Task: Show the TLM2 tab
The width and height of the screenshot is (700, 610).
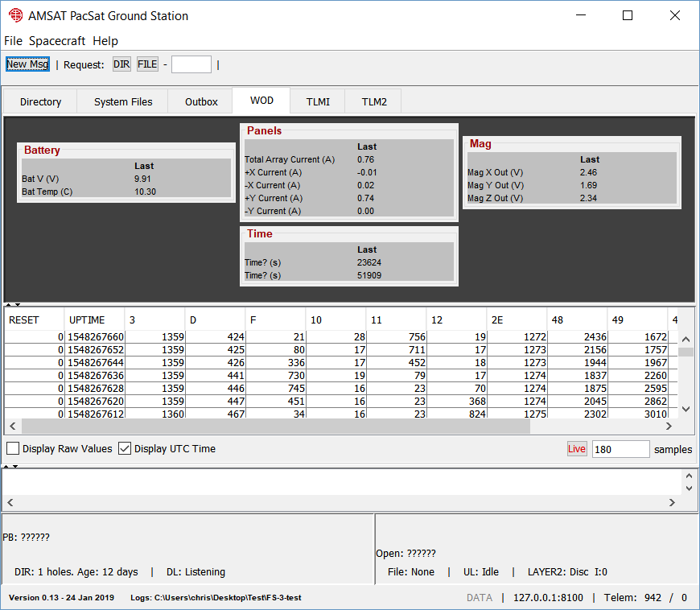Action: click(x=374, y=102)
